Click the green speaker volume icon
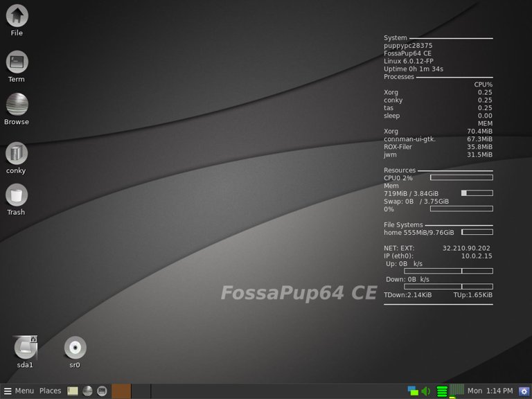 click(x=426, y=391)
